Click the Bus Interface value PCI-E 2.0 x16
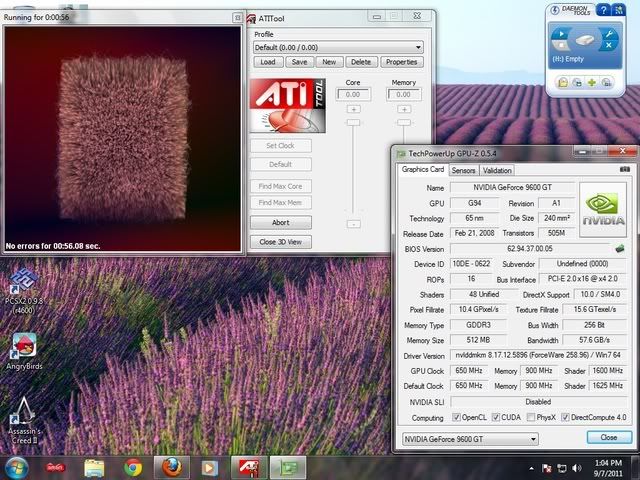The width and height of the screenshot is (640, 480). click(x=582, y=279)
